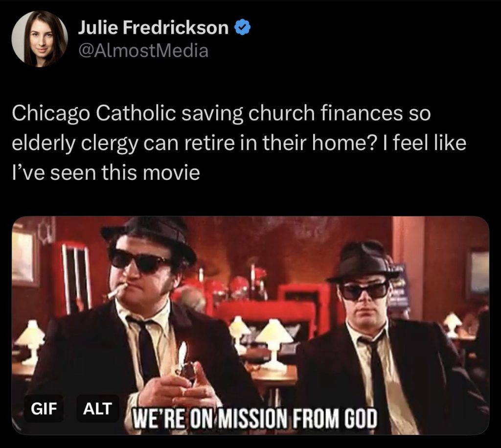
Task: Click the cigarette in left man's mouth
Action: pyautogui.click(x=117, y=291)
